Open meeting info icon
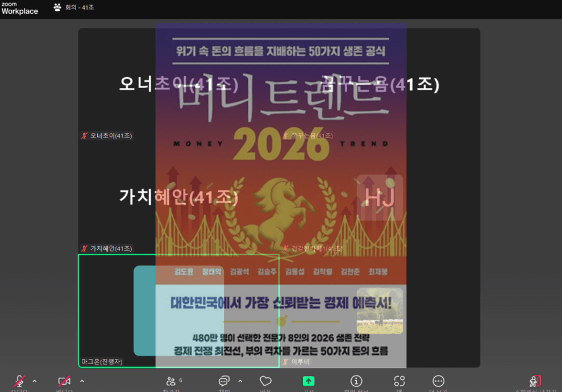The image size is (562, 392). [x=356, y=381]
